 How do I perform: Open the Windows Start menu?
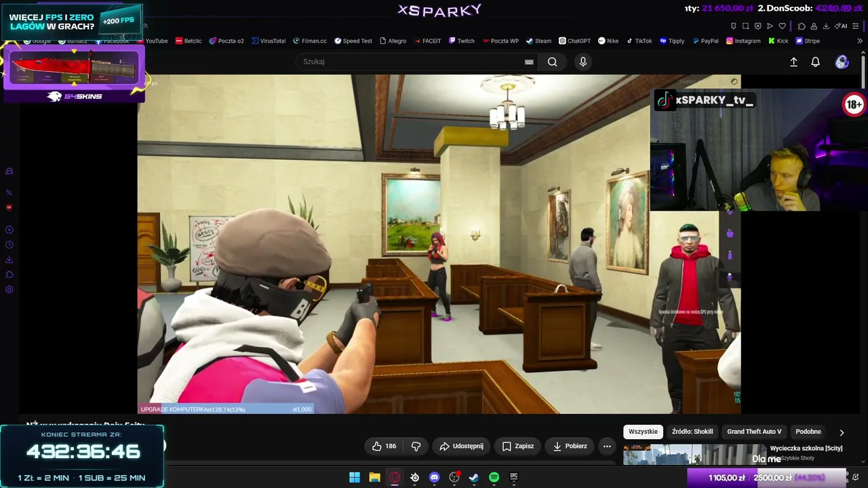[355, 477]
